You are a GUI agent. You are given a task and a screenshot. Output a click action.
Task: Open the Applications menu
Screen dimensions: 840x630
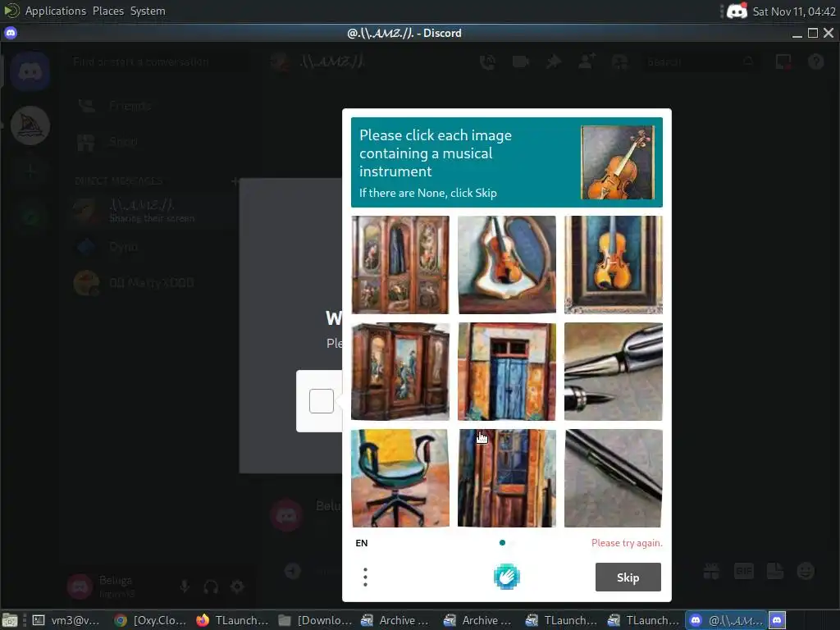(x=55, y=11)
